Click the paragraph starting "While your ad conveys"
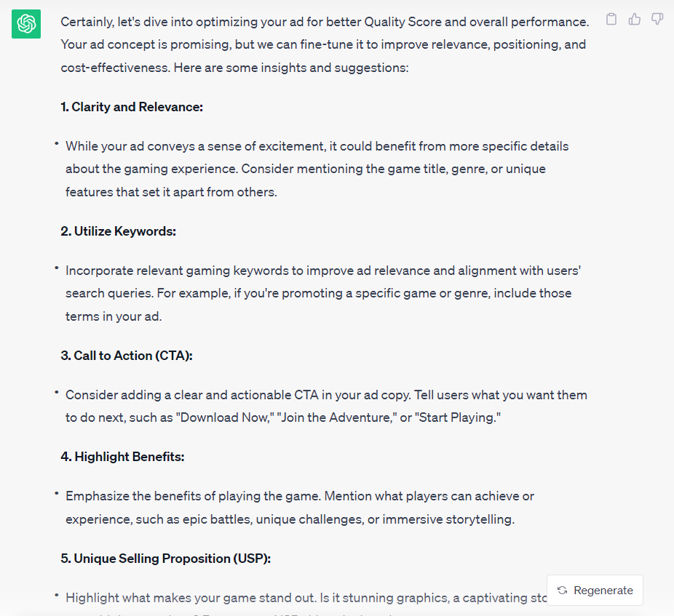The height and width of the screenshot is (616, 674). click(306, 169)
